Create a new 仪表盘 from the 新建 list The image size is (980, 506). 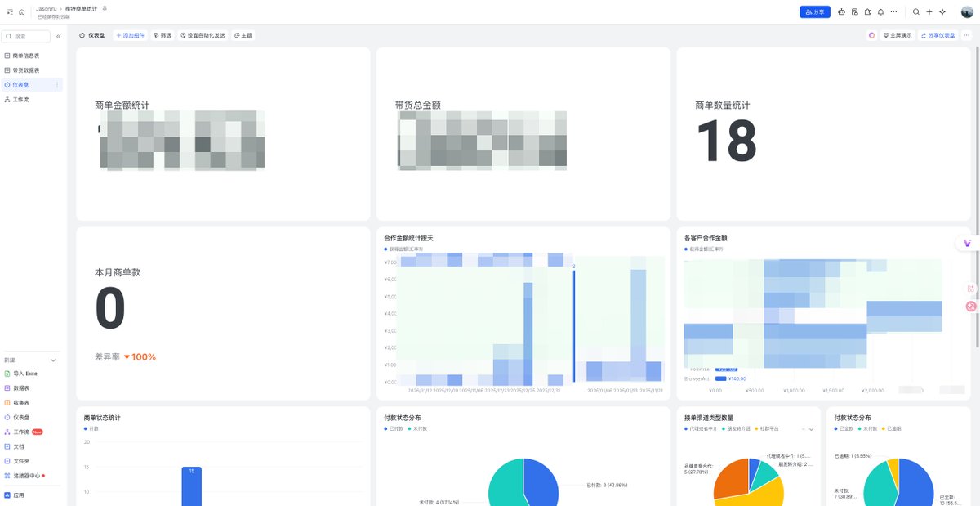pyautogui.click(x=16, y=417)
